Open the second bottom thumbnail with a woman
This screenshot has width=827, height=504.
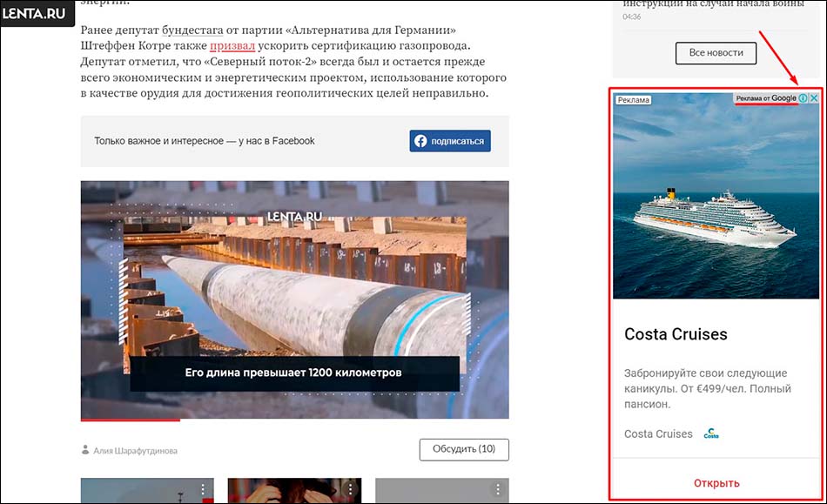click(x=294, y=491)
